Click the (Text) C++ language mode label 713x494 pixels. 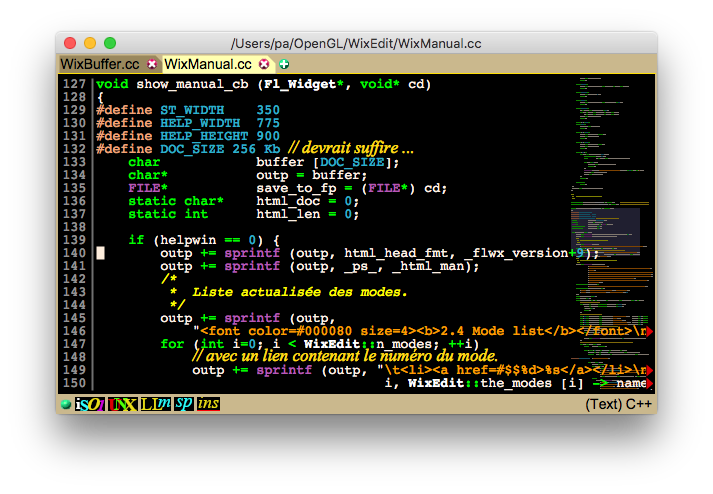[x=618, y=404]
